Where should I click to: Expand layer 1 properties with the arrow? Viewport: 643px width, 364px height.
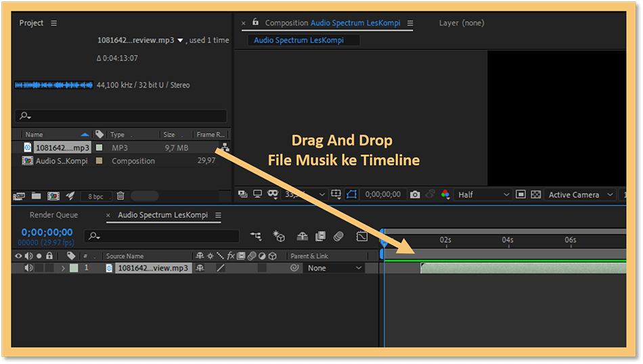click(x=63, y=268)
